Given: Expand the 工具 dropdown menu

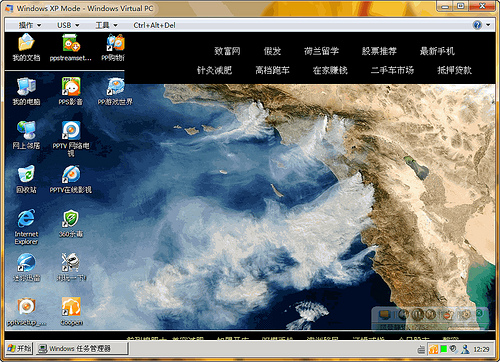Looking at the screenshot, I should tap(106, 25).
